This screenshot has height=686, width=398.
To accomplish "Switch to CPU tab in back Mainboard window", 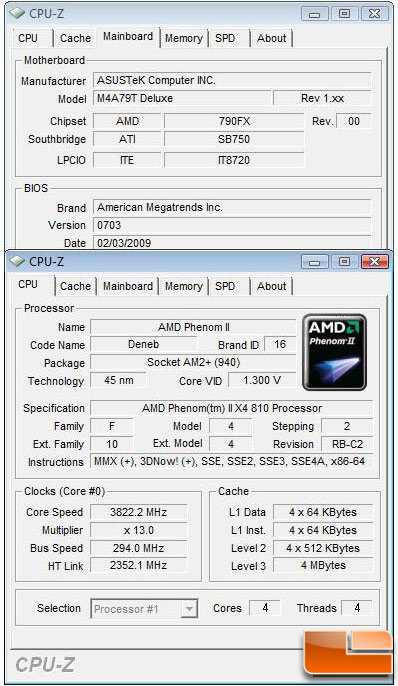I will point(28,38).
